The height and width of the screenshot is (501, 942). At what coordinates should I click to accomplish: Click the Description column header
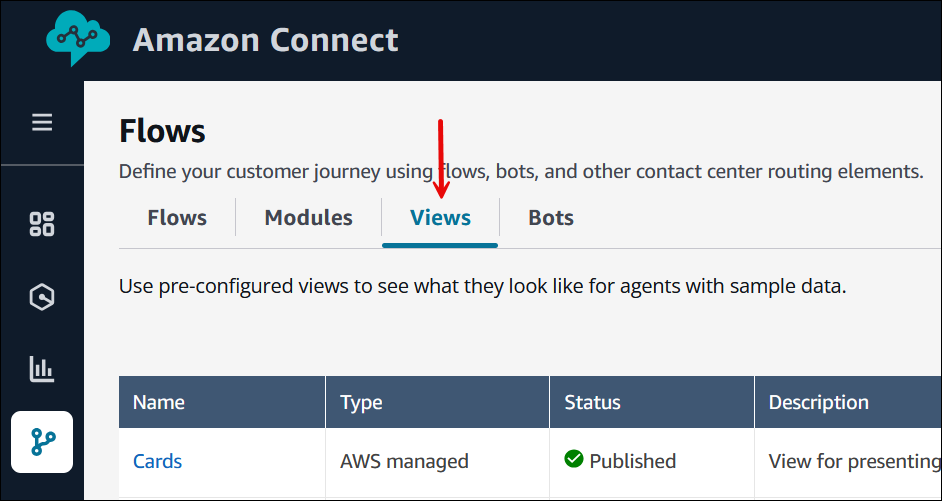point(818,403)
